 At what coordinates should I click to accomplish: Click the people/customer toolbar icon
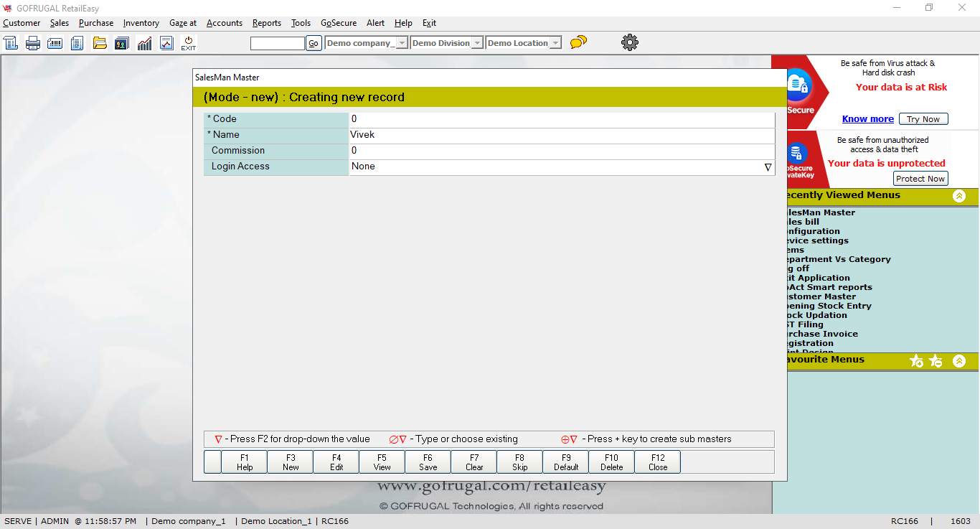coord(122,43)
